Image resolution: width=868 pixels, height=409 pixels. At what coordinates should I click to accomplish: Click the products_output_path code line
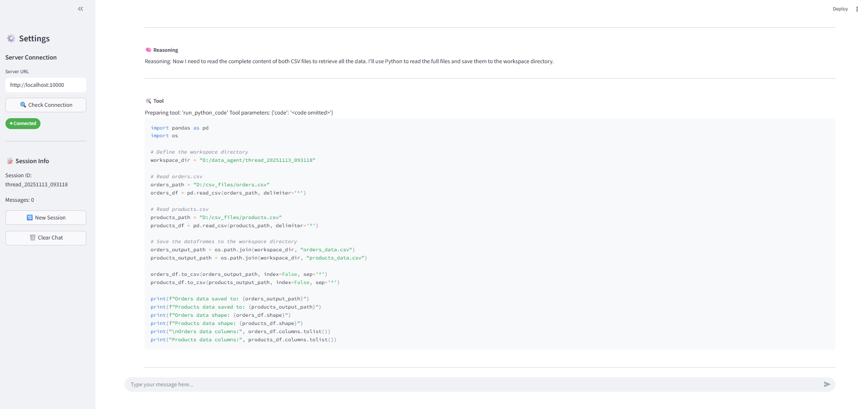[259, 258]
